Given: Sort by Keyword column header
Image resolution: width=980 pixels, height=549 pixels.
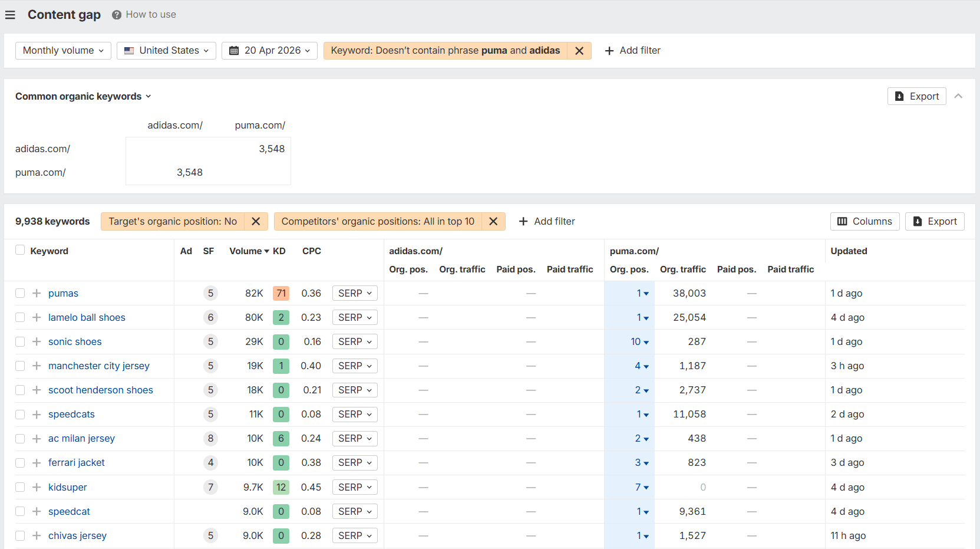Looking at the screenshot, I should (x=50, y=251).
